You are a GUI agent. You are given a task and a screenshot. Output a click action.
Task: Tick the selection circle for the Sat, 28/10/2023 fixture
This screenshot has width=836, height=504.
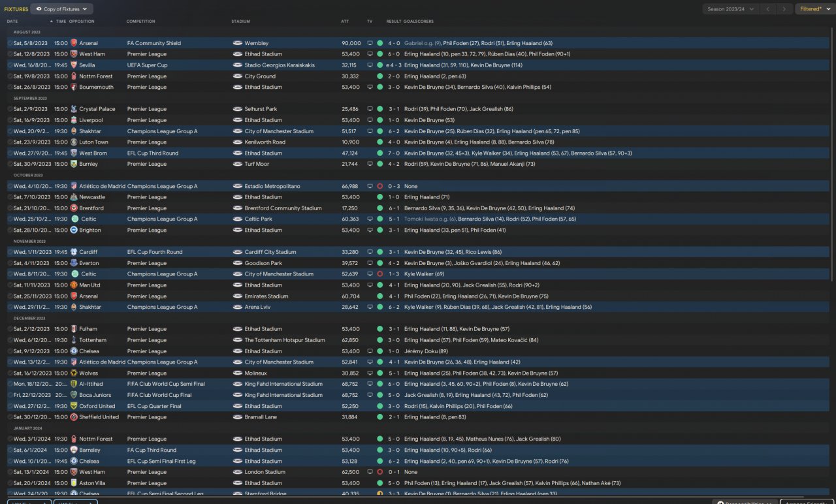10,230
